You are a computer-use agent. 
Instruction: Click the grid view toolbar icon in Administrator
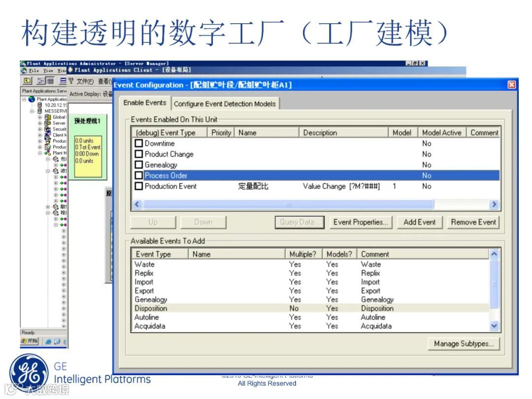tap(50, 81)
